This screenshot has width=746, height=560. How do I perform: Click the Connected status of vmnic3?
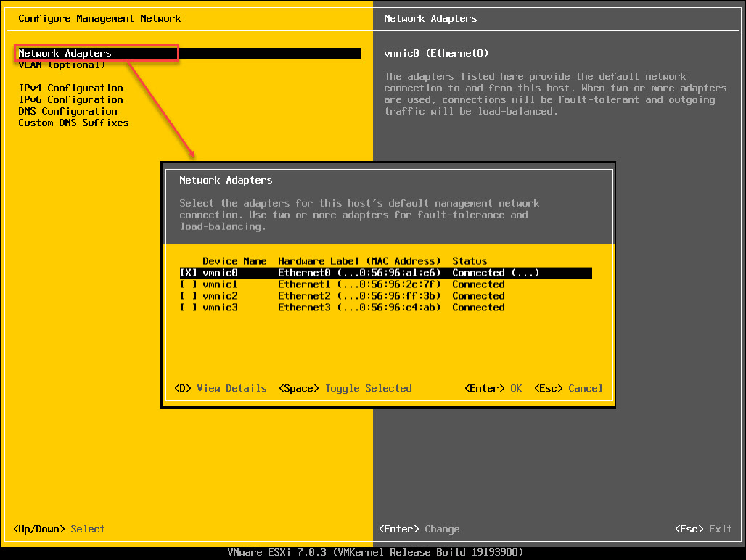(478, 308)
